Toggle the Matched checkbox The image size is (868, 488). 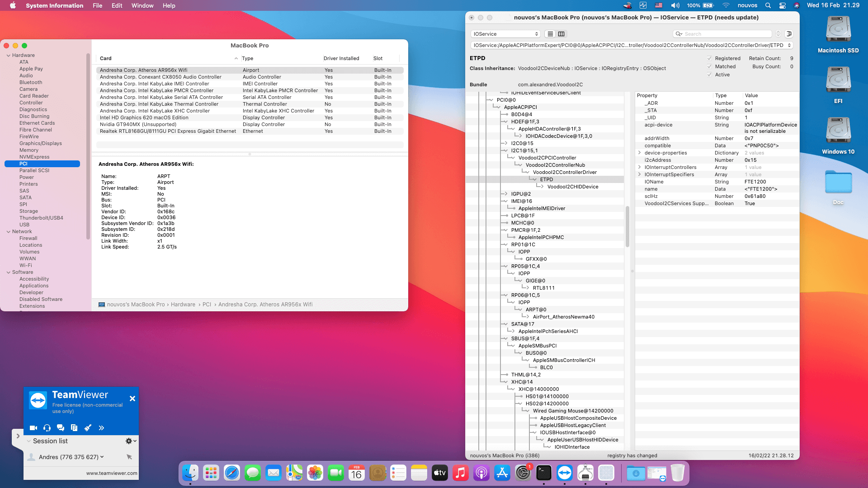(709, 66)
